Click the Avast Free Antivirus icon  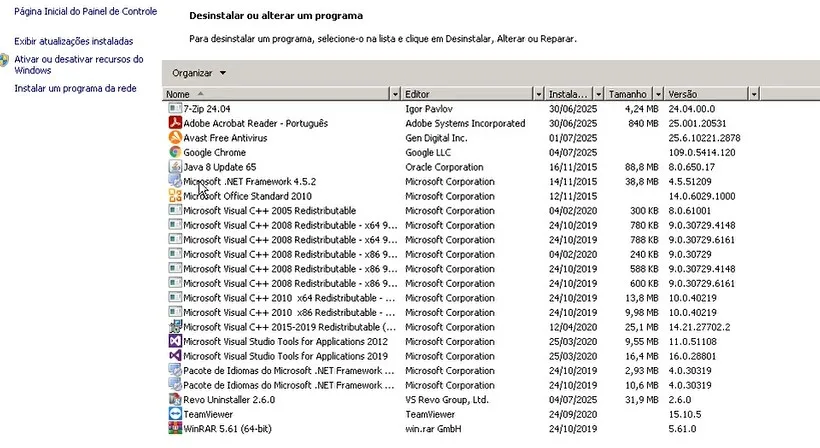coord(175,138)
